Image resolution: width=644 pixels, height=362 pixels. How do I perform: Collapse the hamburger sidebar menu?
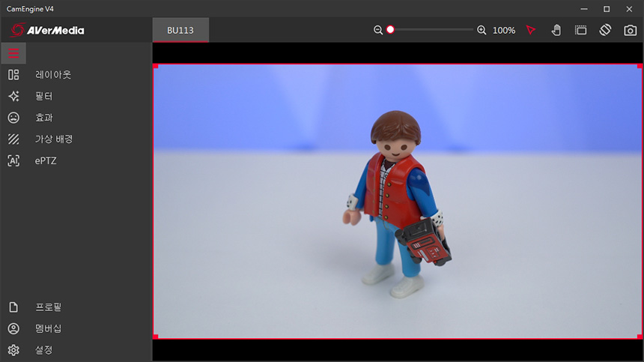pyautogui.click(x=13, y=53)
